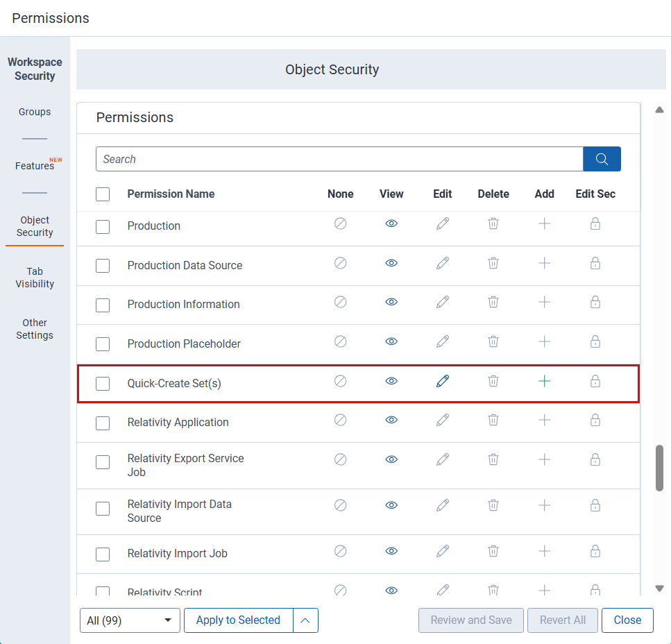Screen dimensions: 671x644
Task: Open the Groups section
Action: coord(34,112)
